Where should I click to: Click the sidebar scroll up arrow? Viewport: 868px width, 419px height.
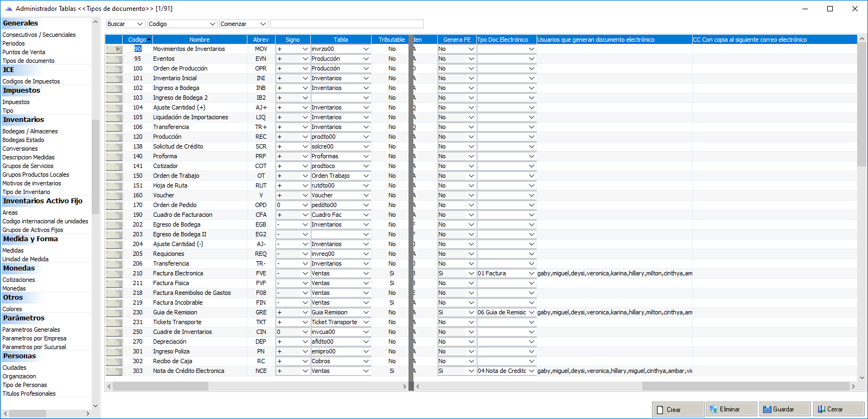[95, 22]
